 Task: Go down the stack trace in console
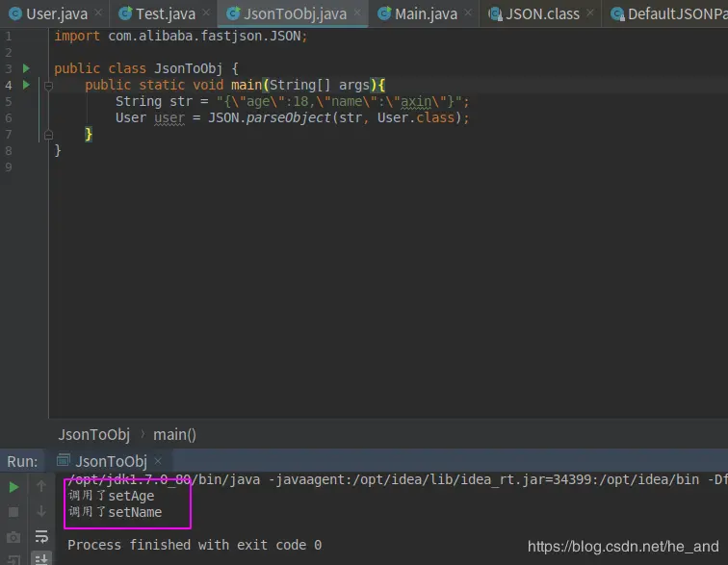pyautogui.click(x=41, y=511)
